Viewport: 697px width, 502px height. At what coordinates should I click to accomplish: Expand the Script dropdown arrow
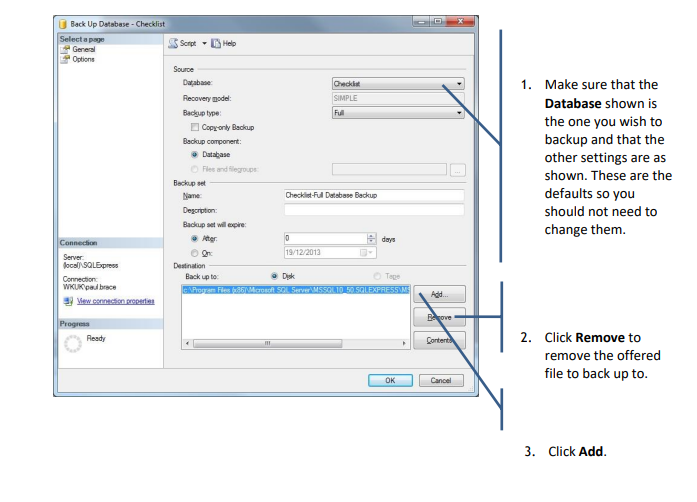click(204, 43)
